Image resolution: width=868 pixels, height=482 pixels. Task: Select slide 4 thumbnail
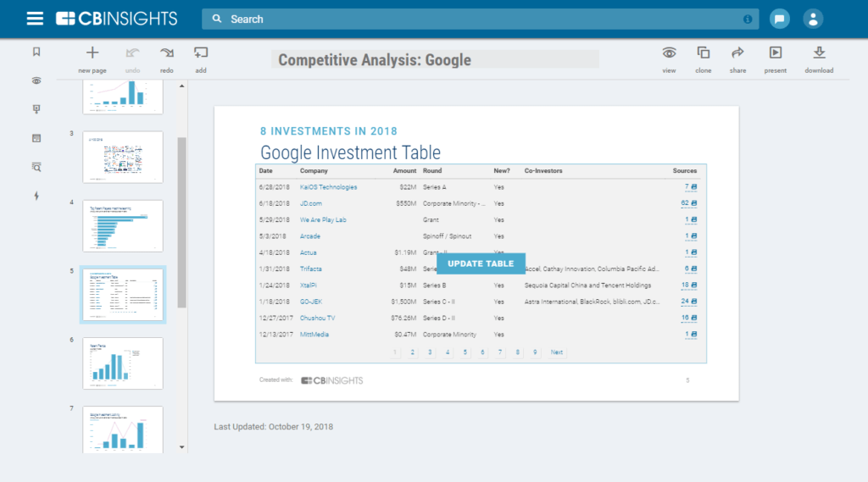pyautogui.click(x=123, y=226)
